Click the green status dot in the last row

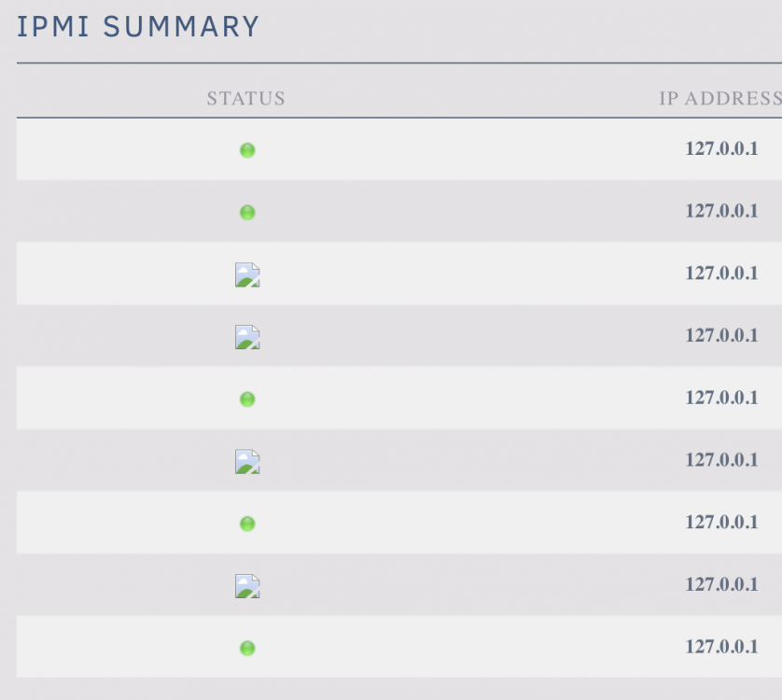pyautogui.click(x=247, y=648)
